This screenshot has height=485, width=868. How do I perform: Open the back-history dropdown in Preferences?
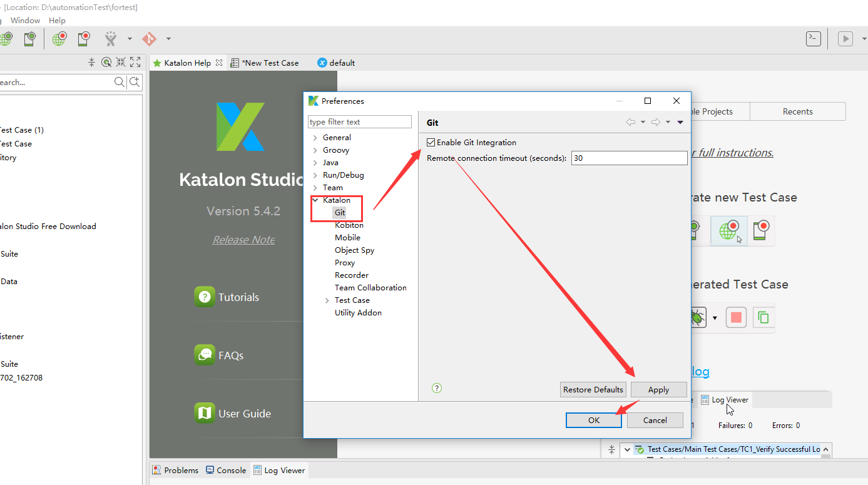(x=643, y=123)
